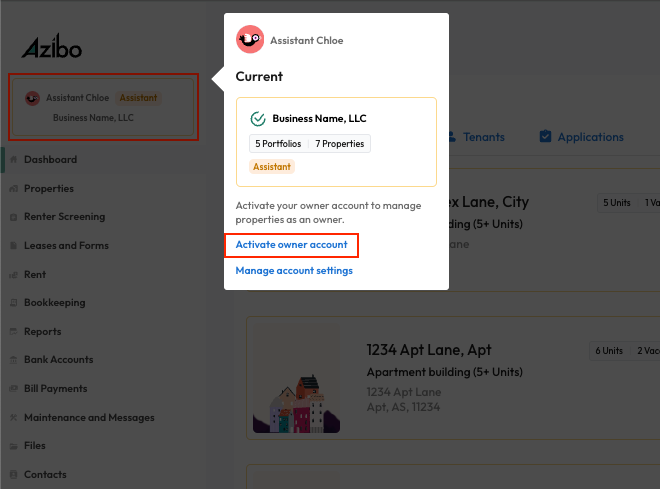Click Assistant Chloe avatar in the popup

(x=250, y=40)
